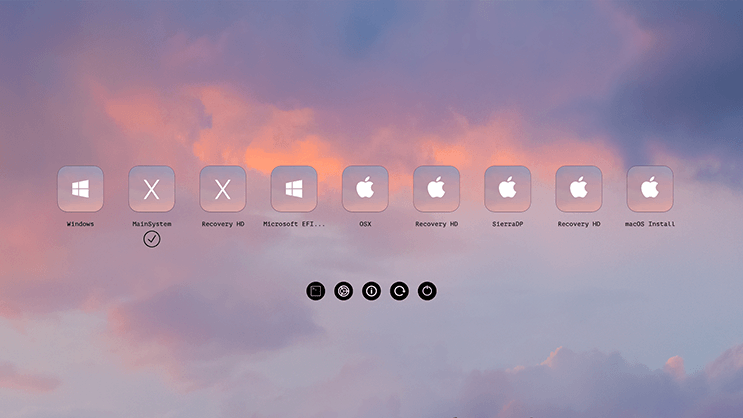
Task: Restart the computer via the circular-arrow icon
Action: (399, 291)
